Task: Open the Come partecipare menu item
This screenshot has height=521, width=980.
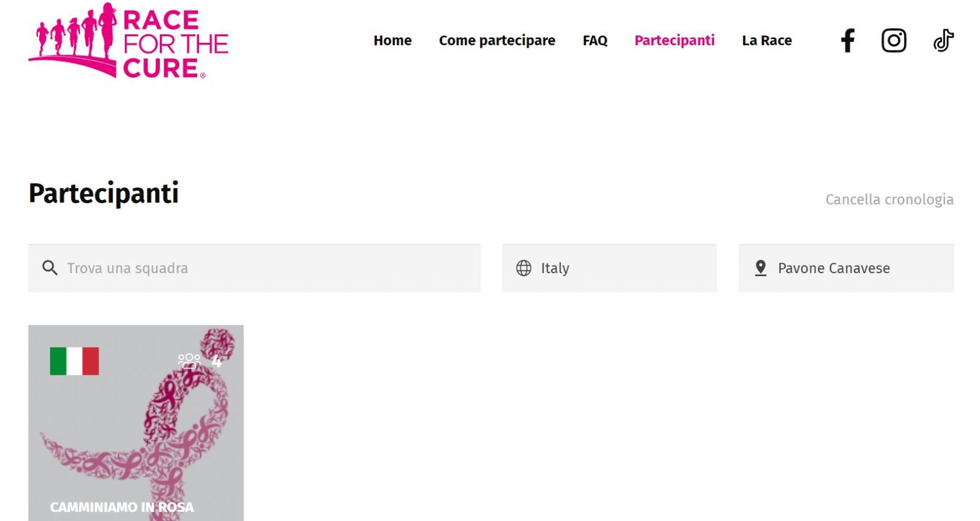Action: (497, 40)
